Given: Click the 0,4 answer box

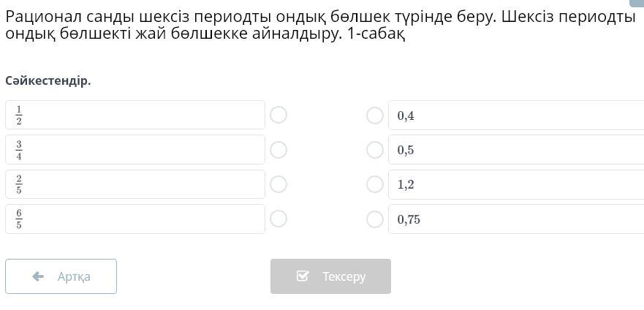Looking at the screenshot, I should (515, 116).
